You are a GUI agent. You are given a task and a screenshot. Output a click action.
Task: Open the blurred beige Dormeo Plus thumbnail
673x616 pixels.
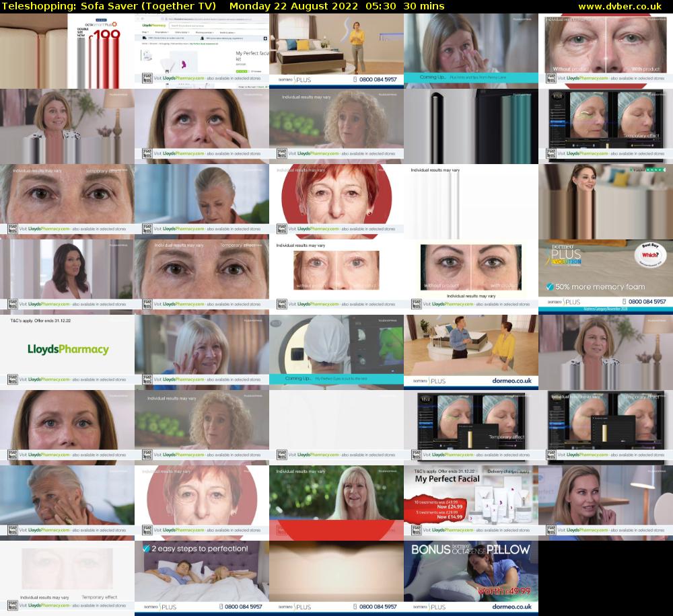click(x=336, y=578)
